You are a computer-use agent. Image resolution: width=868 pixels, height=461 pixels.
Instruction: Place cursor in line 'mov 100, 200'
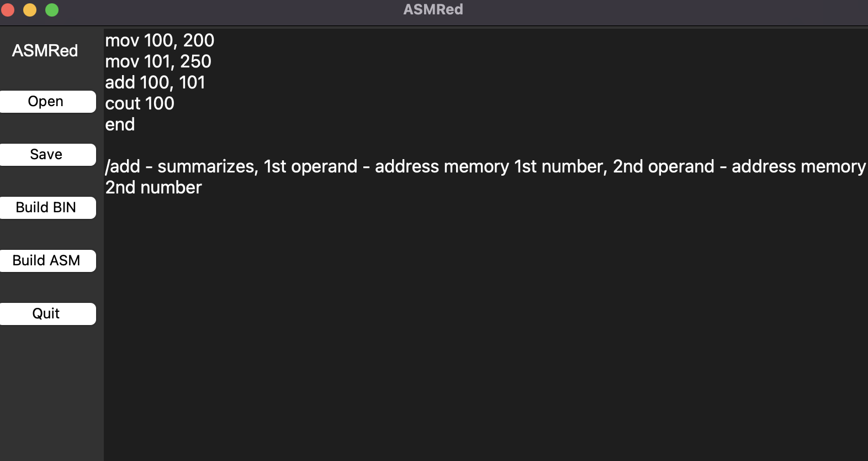click(160, 40)
